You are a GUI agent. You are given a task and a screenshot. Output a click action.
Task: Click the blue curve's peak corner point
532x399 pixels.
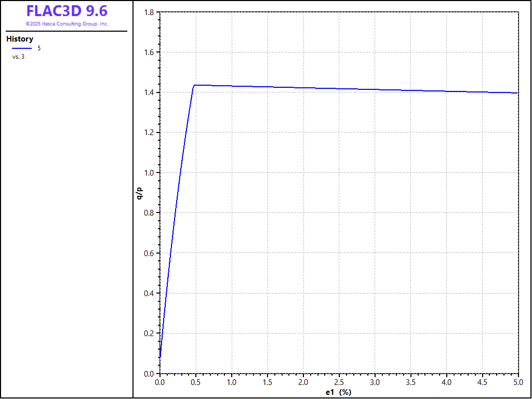point(194,85)
